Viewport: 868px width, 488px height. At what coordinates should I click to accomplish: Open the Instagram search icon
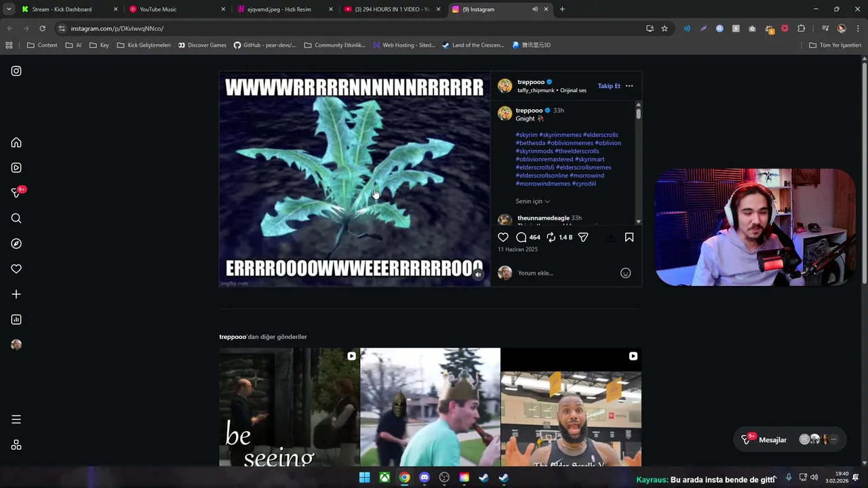pyautogui.click(x=16, y=218)
